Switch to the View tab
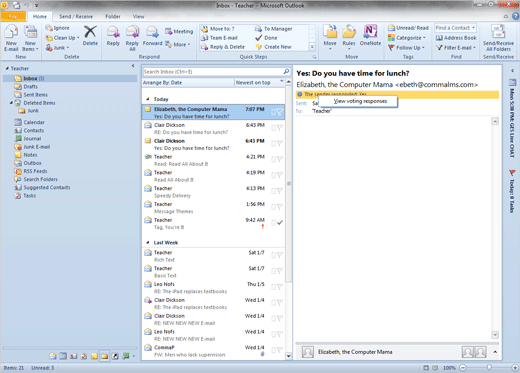Screen dimensions: 520x373 coord(138,16)
